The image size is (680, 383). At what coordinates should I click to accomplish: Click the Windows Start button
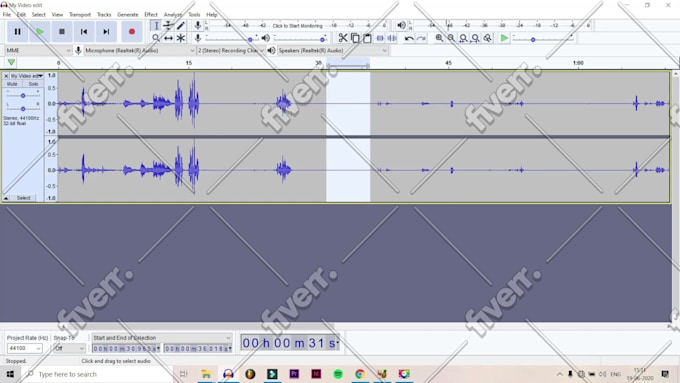(x=10, y=374)
